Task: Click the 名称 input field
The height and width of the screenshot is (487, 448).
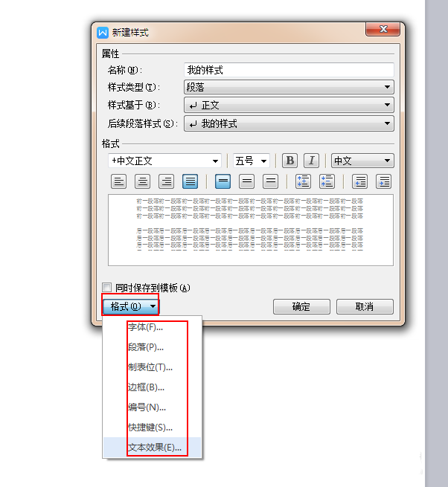Action: tap(289, 70)
